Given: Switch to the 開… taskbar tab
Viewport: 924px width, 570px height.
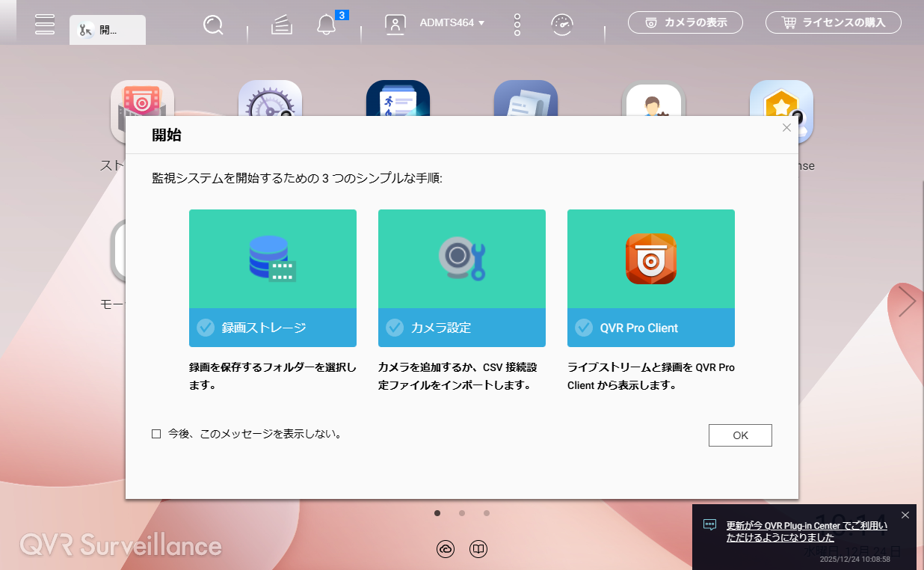Looking at the screenshot, I should (108, 30).
